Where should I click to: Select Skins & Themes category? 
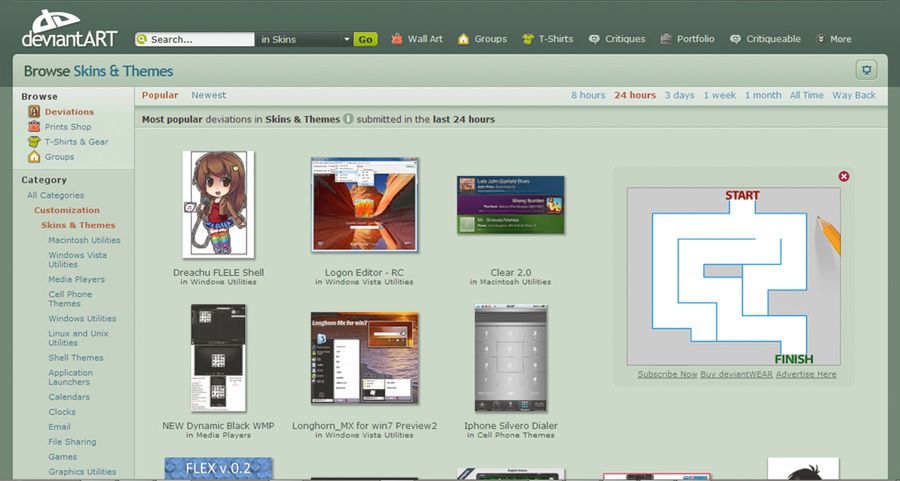(x=78, y=225)
